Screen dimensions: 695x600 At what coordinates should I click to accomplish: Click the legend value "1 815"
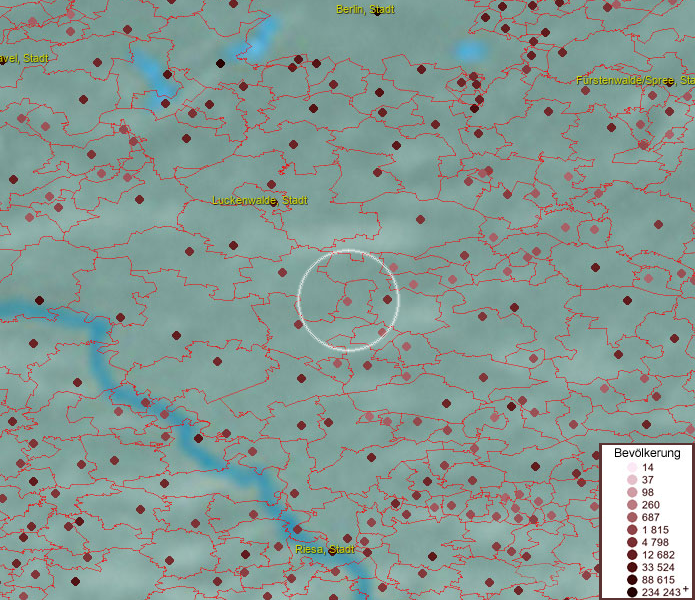coord(655,530)
